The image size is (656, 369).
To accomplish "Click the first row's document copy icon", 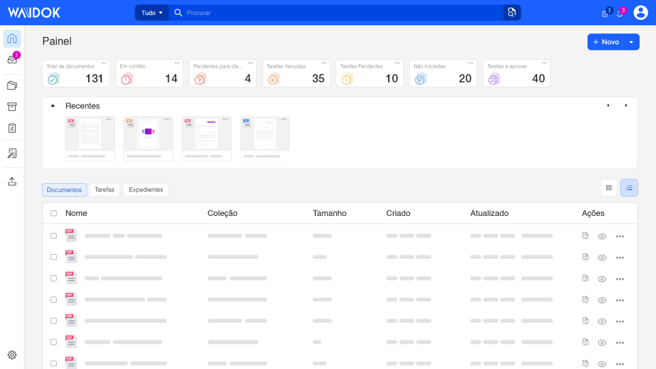I will pos(585,236).
